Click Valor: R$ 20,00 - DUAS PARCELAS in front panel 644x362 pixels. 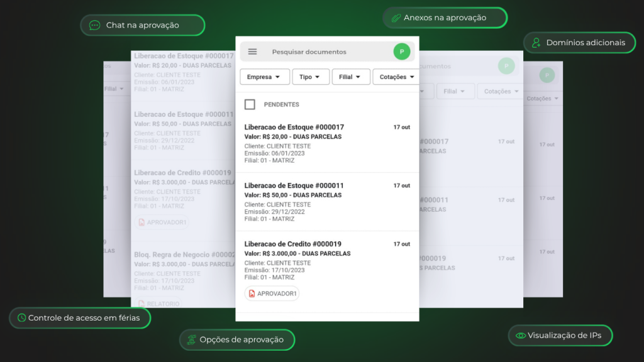(293, 136)
